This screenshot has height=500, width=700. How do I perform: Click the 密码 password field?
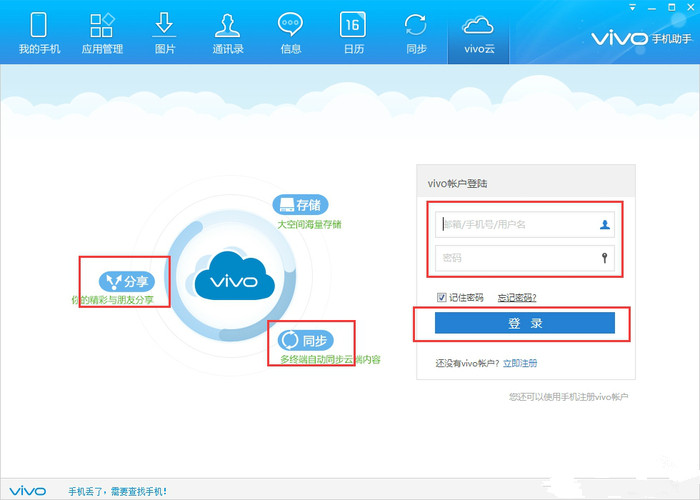525,258
